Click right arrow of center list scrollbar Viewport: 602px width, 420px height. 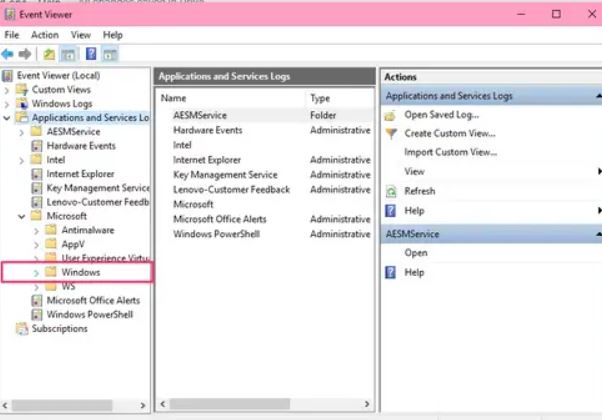point(367,404)
